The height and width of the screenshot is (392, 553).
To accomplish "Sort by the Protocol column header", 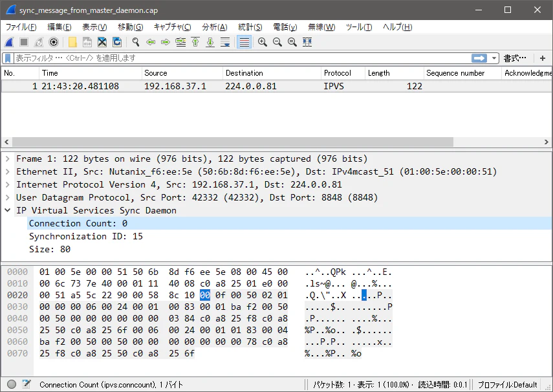I will [x=343, y=73].
